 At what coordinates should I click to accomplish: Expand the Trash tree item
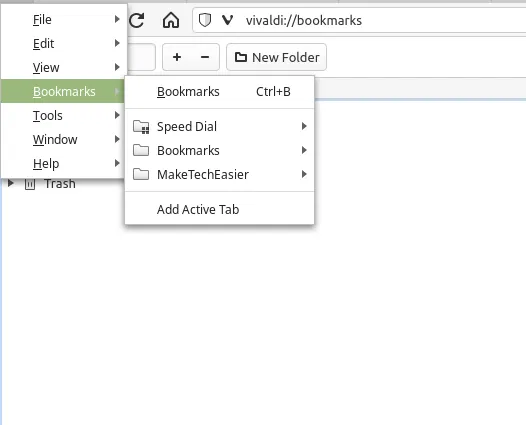10,183
